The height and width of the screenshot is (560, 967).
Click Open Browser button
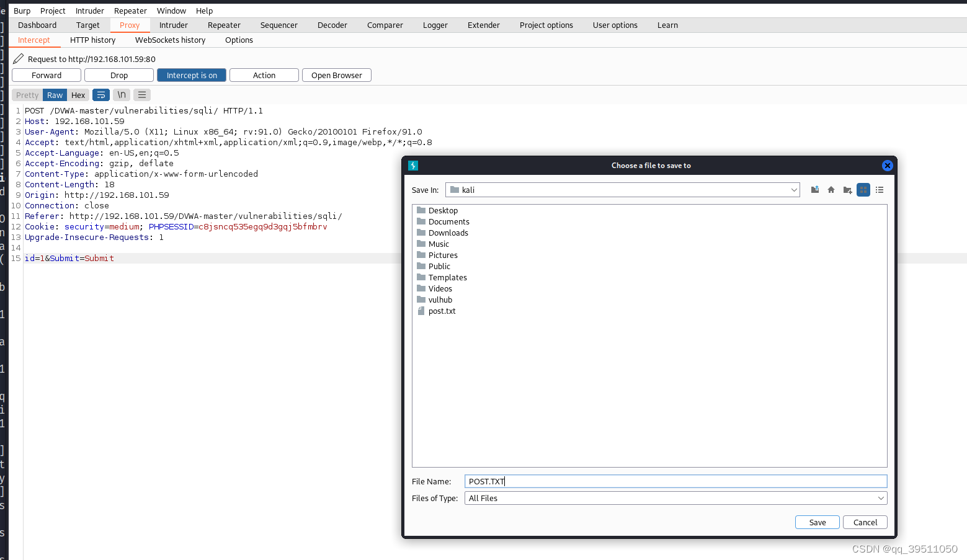[337, 75]
